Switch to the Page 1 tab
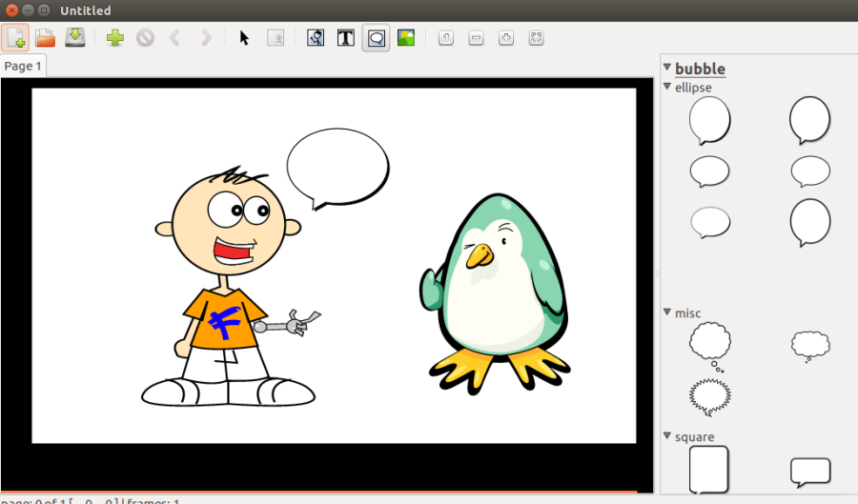The height and width of the screenshot is (504, 858). coord(23,66)
